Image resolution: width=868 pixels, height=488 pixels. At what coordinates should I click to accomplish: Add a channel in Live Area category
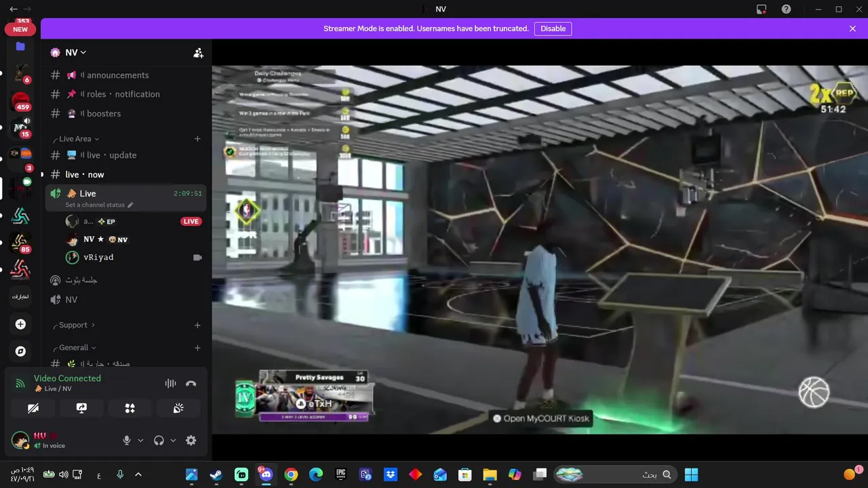(197, 139)
